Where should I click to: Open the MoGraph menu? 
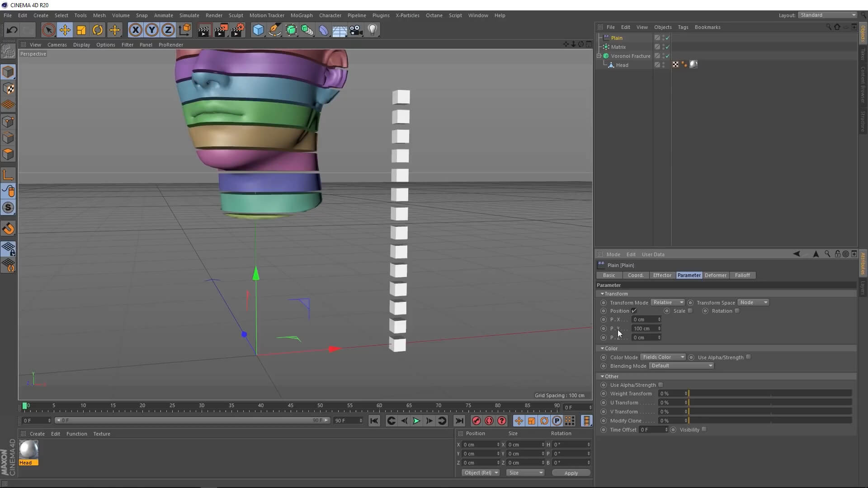(301, 15)
